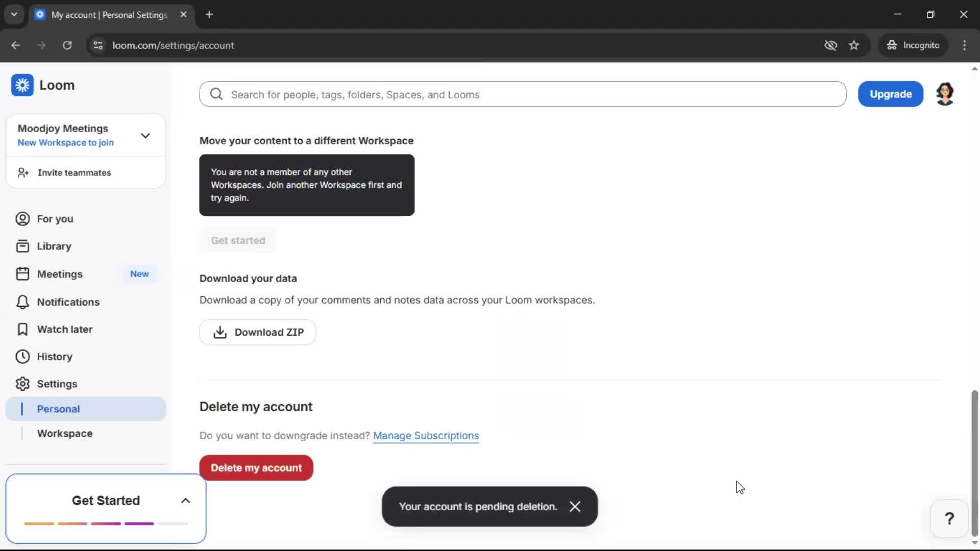Open Settings gear item
This screenshot has height=551, width=980.
pos(57,384)
